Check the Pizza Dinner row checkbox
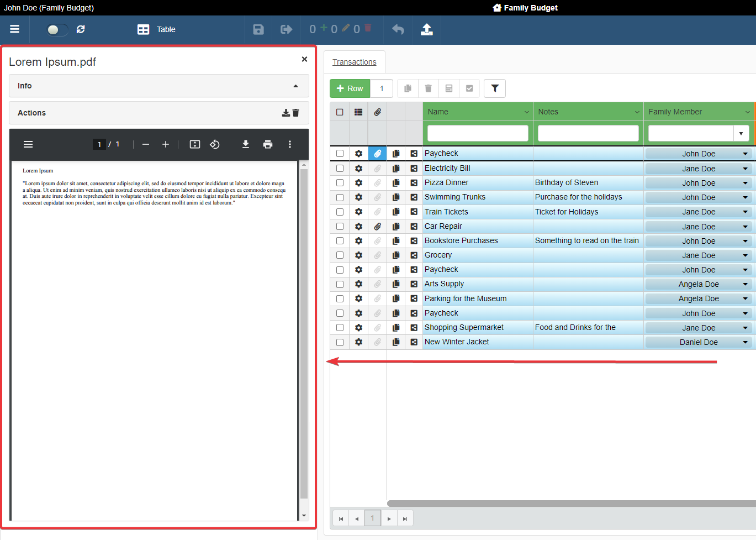The image size is (756, 540). coord(340,183)
